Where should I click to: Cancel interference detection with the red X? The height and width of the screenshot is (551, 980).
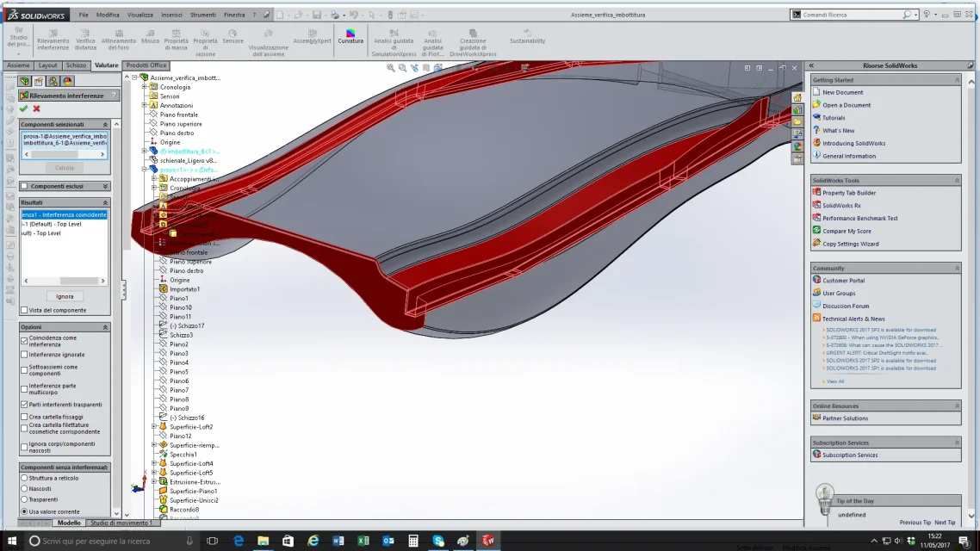(37, 108)
